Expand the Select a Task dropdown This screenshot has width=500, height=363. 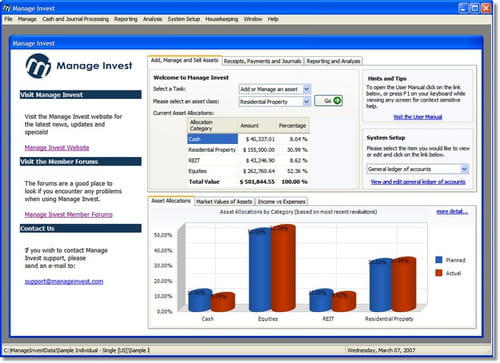click(307, 89)
